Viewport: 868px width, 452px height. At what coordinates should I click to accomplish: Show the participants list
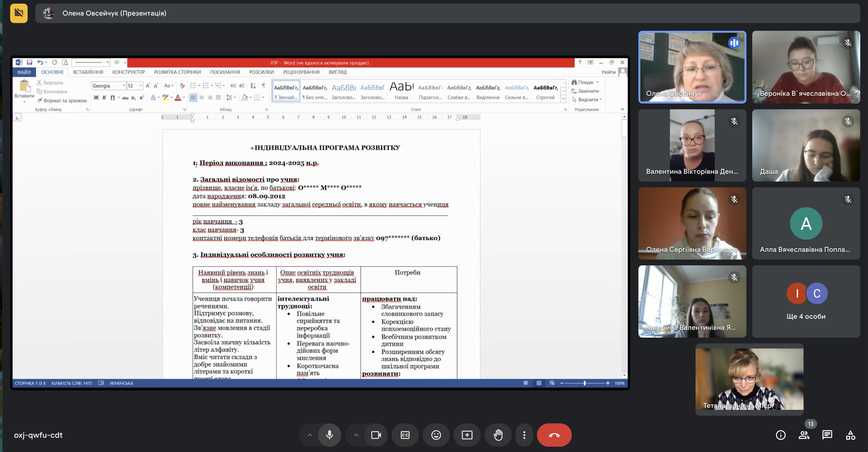coord(804,435)
